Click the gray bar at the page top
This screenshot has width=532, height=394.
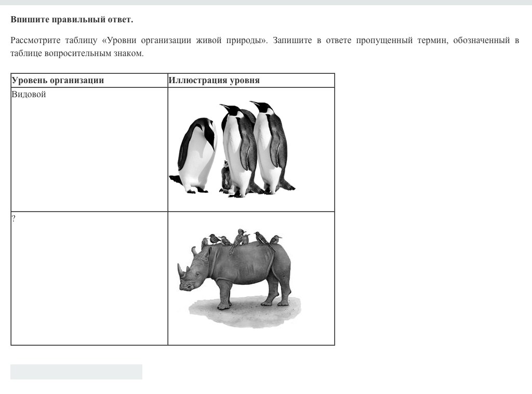[x=266, y=3]
